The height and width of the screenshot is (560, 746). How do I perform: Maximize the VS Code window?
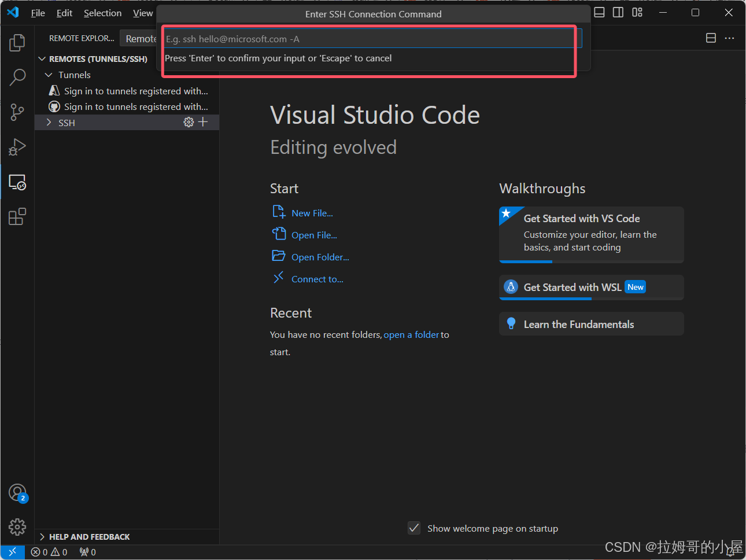(x=696, y=12)
